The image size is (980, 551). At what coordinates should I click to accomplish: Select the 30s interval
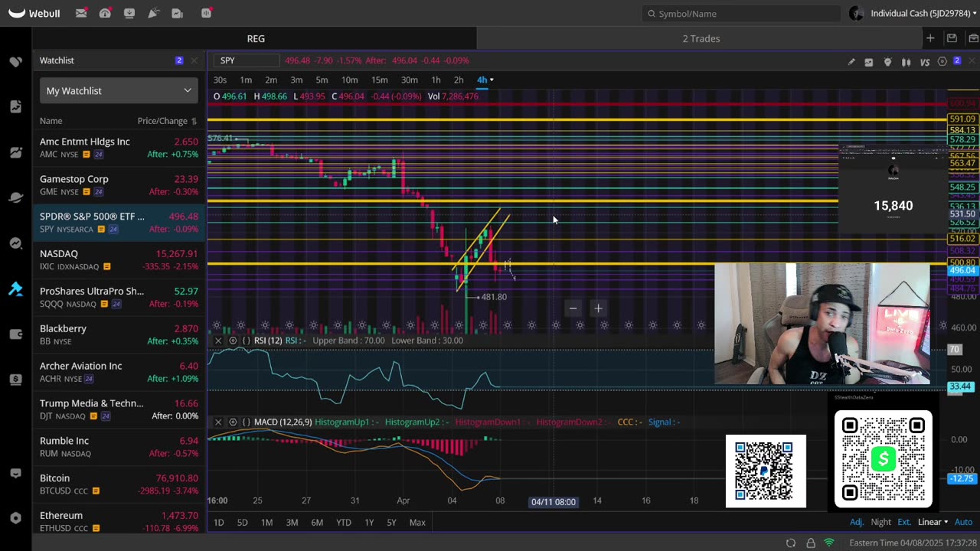(220, 80)
